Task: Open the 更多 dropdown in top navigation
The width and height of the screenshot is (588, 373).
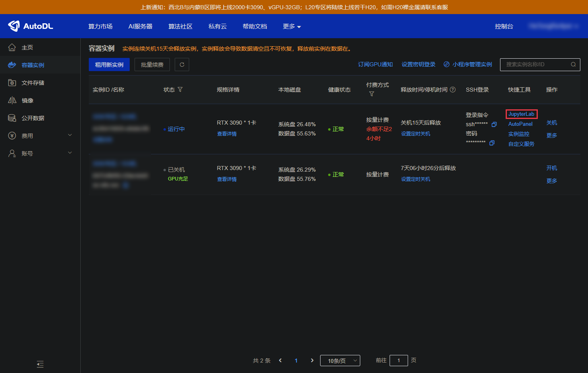Action: (x=292, y=27)
